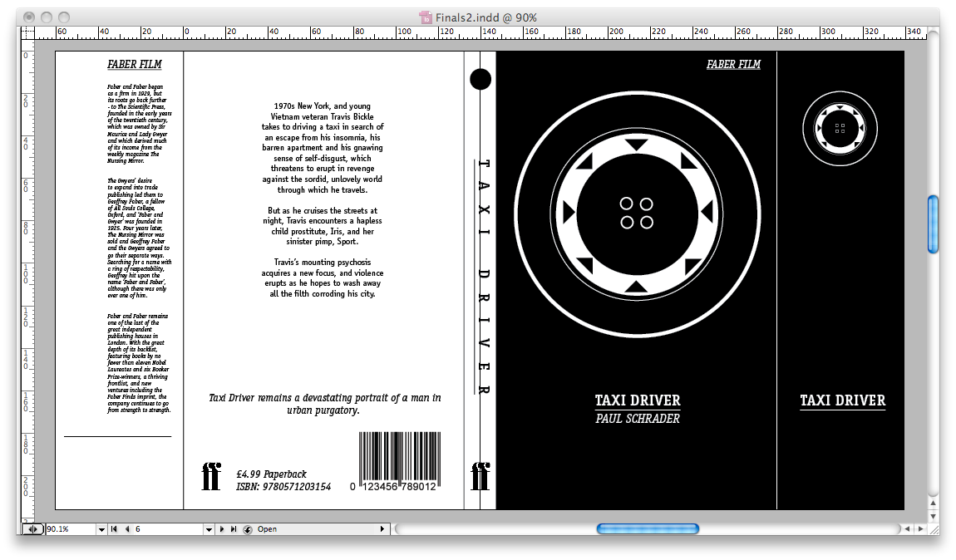Click the Finals2.indd document icon in title bar
The image size is (956, 560).
pyautogui.click(x=426, y=17)
